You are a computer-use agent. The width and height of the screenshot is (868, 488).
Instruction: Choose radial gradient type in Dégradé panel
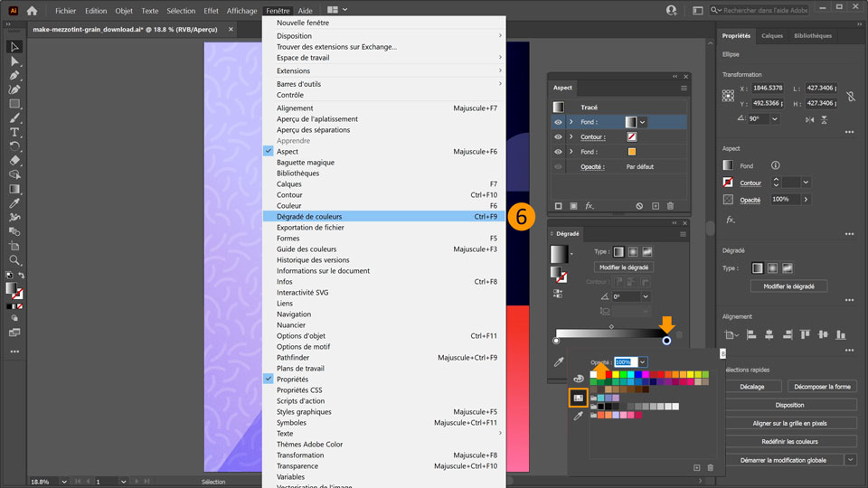(x=633, y=252)
